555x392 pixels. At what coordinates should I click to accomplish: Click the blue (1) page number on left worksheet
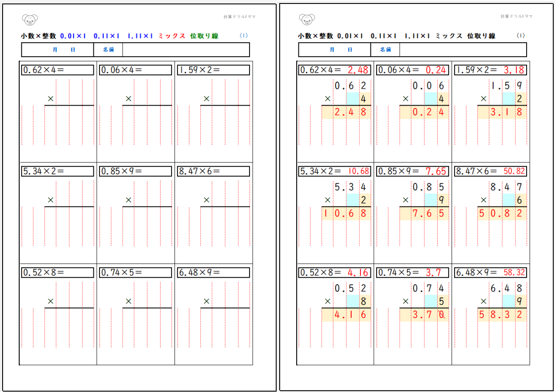(243, 36)
